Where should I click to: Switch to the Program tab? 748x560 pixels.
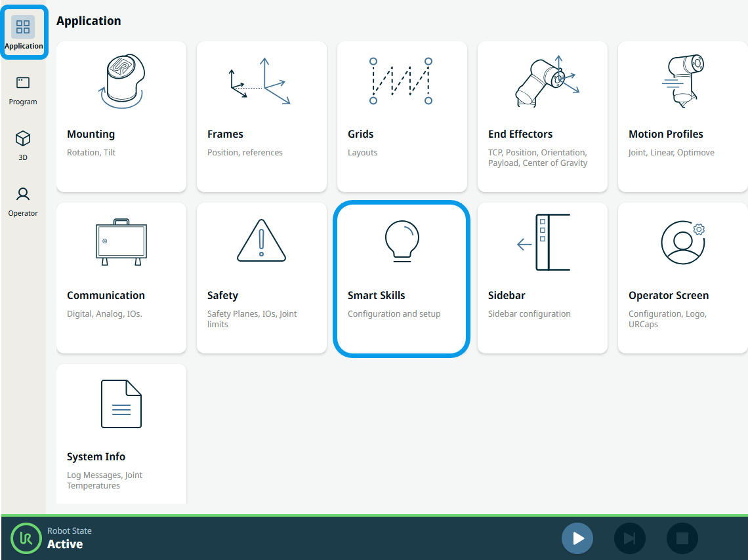(23, 90)
